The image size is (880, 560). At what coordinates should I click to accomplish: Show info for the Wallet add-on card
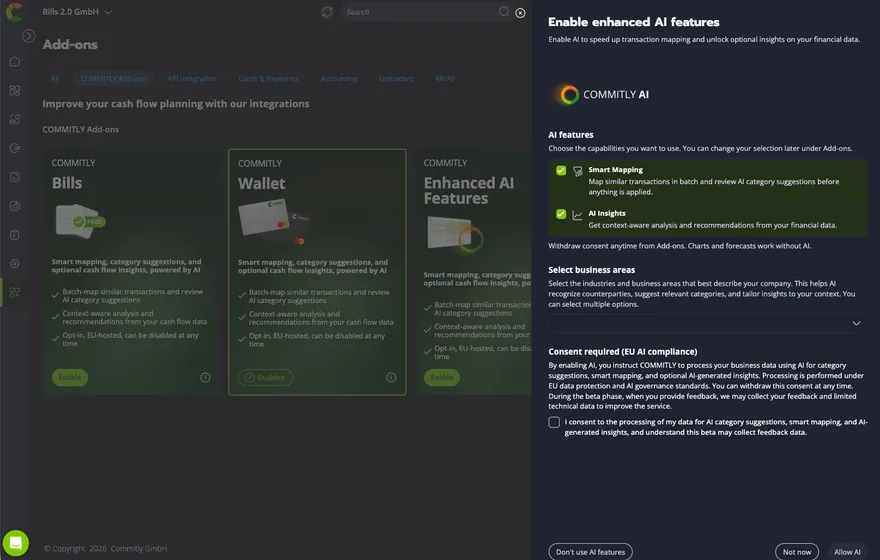[x=391, y=378]
